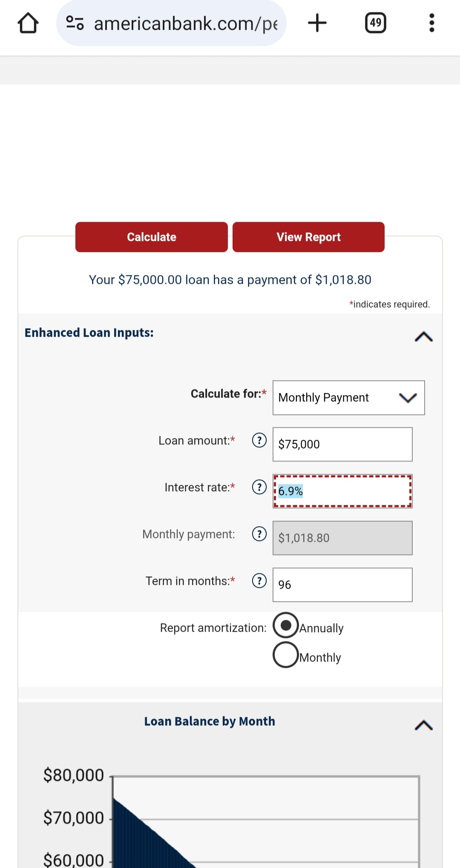Select Monthly report amortization
Screen dimensions: 460x868
[x=286, y=655]
